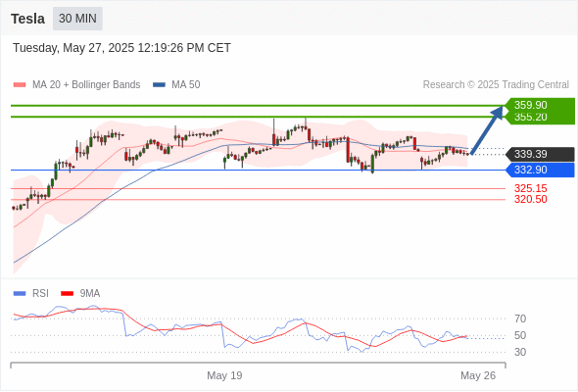Click the May 26 date axis label
The image size is (578, 392).
(x=478, y=375)
